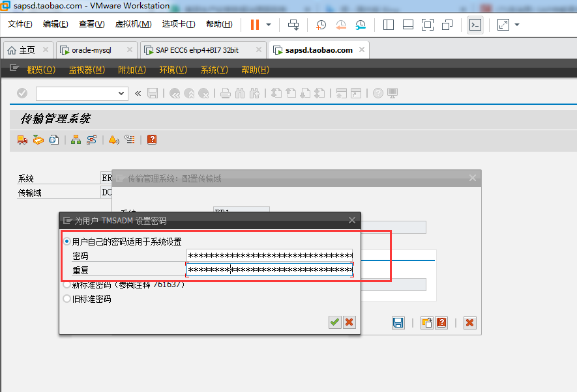Confirm the password dialog with green checkmark

click(x=334, y=322)
